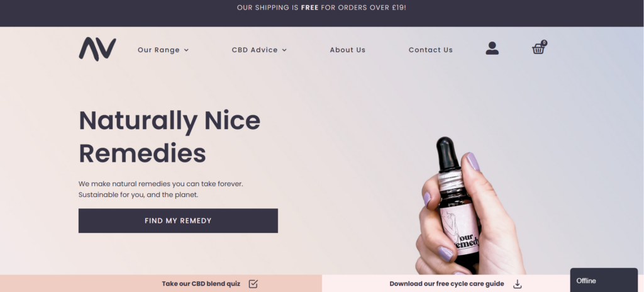This screenshot has width=644, height=292.
Task: Click the FIND MY REMEDY button
Action: [178, 221]
